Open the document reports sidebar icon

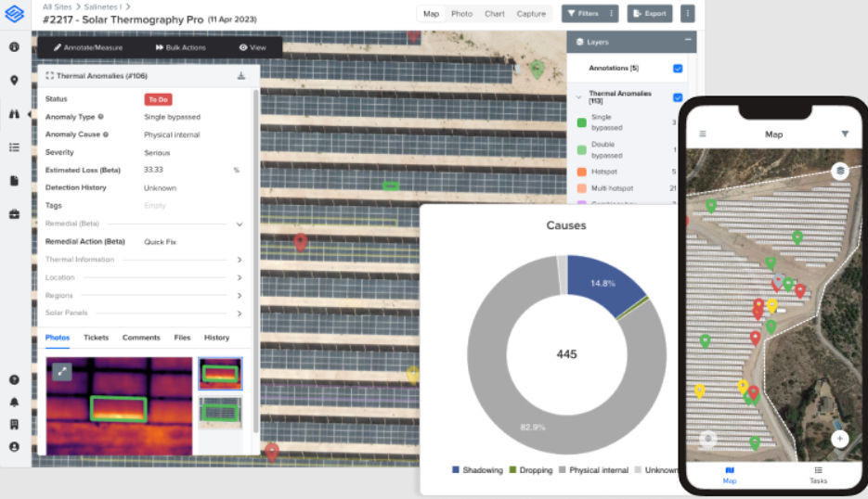point(15,181)
